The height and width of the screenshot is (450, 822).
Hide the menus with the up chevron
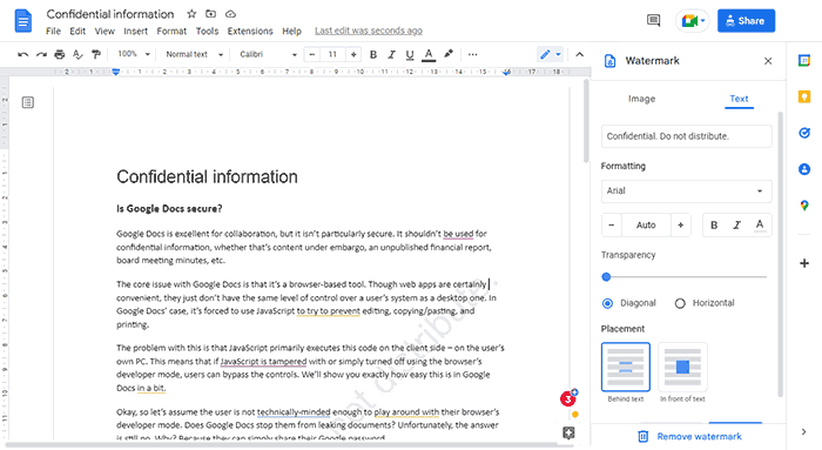[579, 55]
